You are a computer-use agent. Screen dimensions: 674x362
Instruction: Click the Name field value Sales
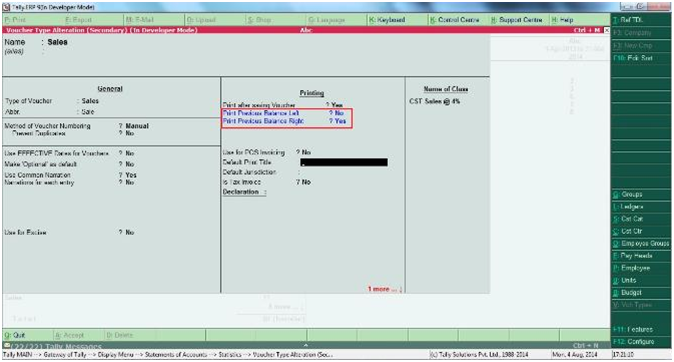[57, 43]
